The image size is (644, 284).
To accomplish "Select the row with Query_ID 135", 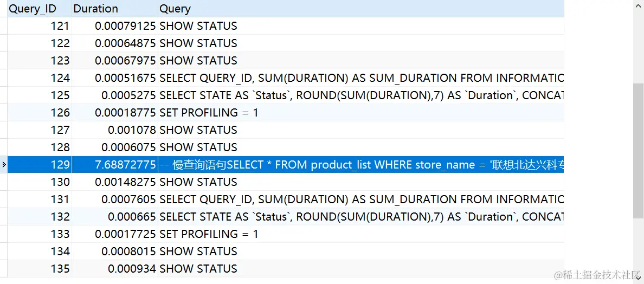I will pyautogui.click(x=286, y=268).
